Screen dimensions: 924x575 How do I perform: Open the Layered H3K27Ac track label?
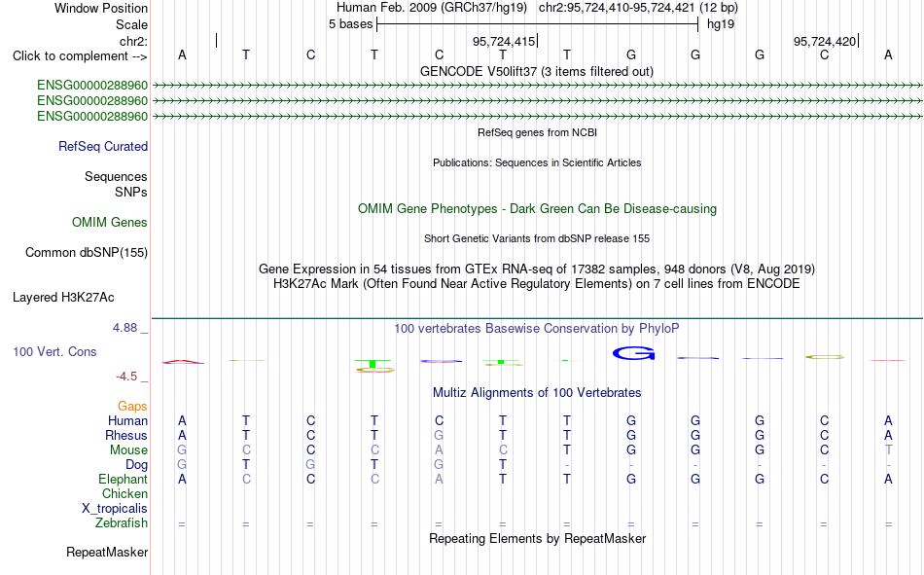coord(63,298)
